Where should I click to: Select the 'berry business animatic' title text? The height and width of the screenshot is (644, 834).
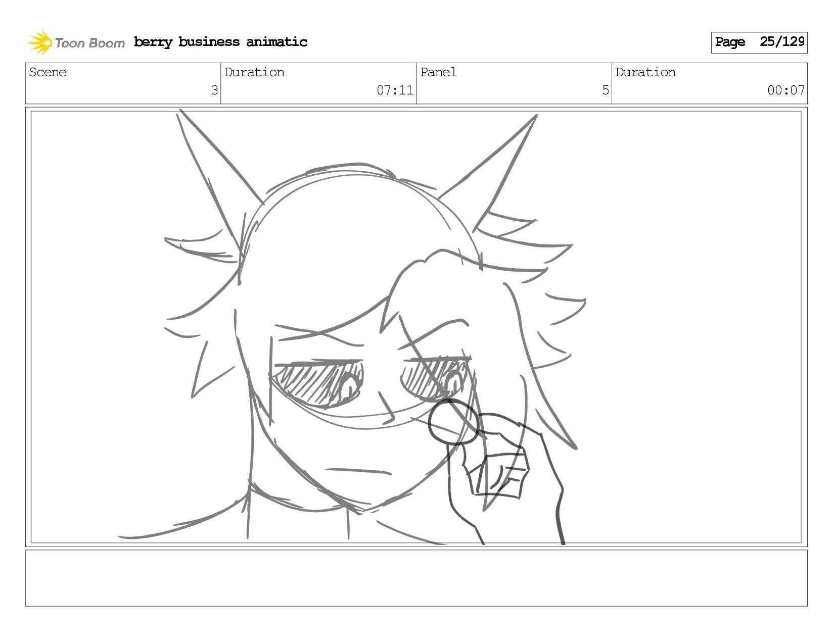220,42
